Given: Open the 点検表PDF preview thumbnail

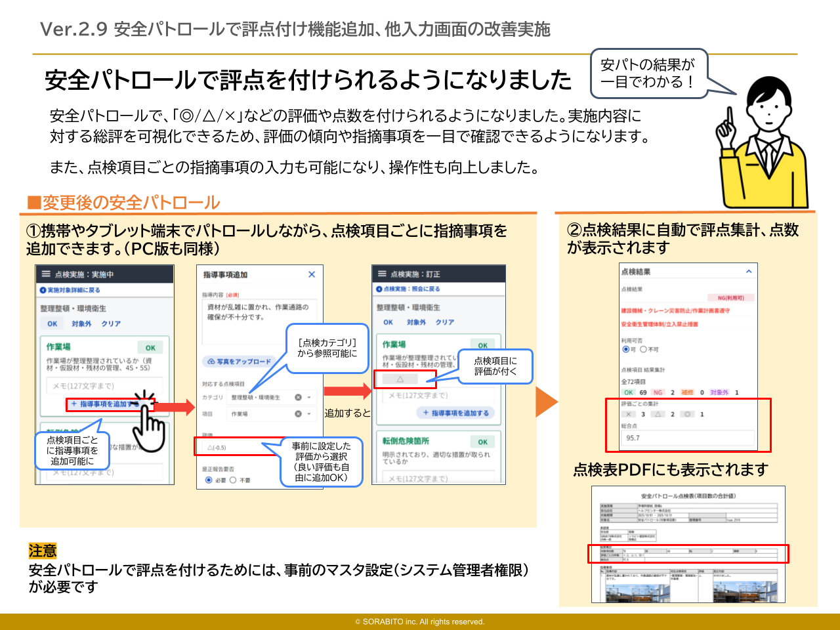Looking at the screenshot, I should click(688, 545).
